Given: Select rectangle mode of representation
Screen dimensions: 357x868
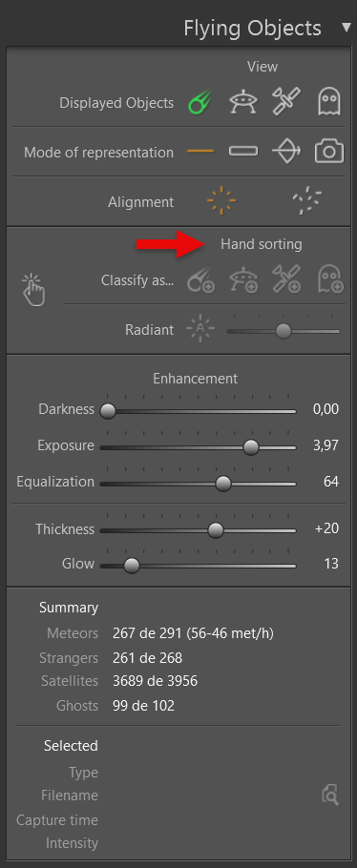Looking at the screenshot, I should pos(243,151).
